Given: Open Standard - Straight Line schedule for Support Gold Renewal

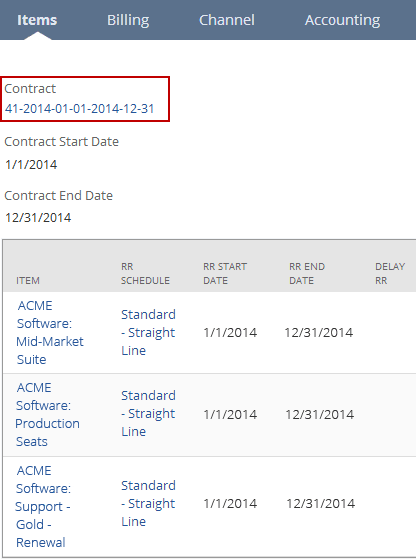Looking at the screenshot, I should [x=148, y=503].
